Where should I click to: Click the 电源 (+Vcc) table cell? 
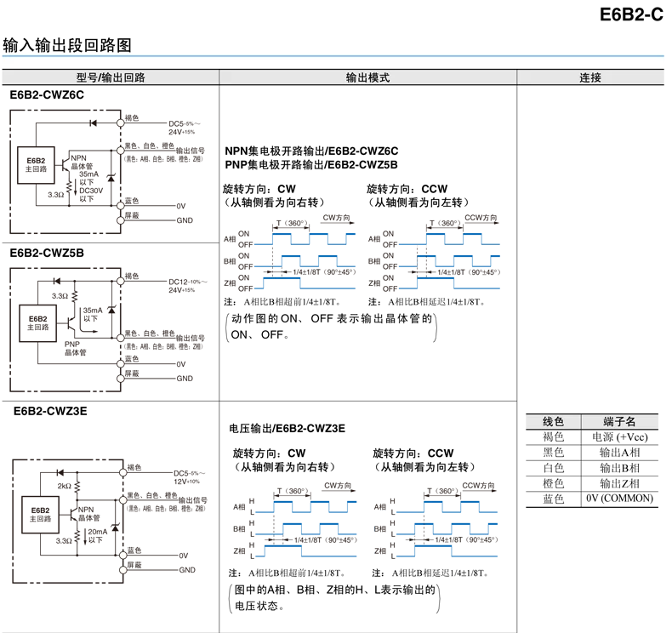click(x=619, y=437)
